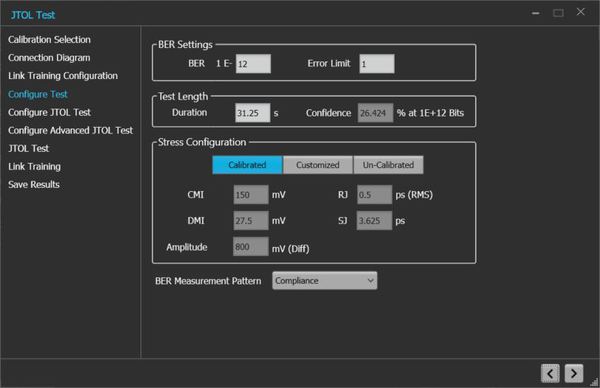Select the RJ value field
This screenshot has width=600, height=388.
tap(375, 195)
